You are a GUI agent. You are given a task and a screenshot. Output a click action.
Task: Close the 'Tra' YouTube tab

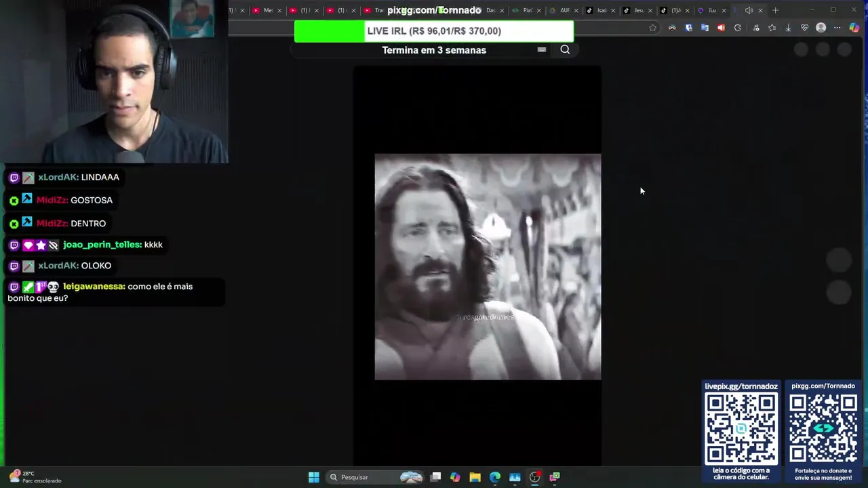(x=391, y=10)
